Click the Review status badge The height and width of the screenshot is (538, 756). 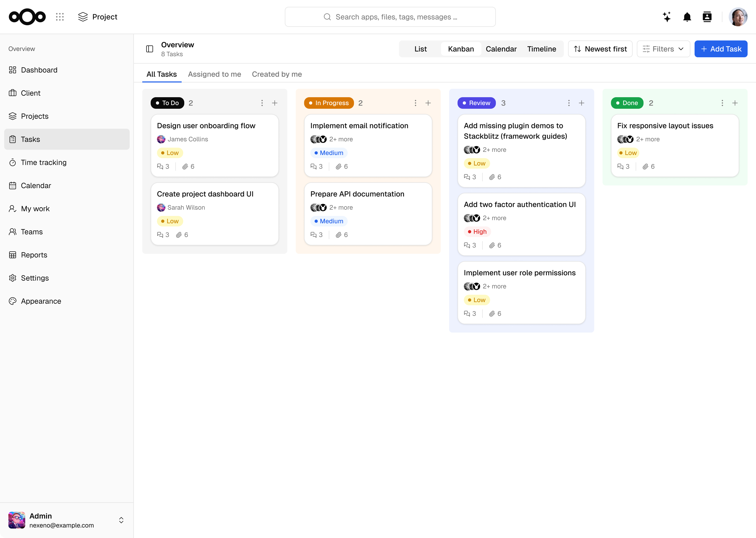point(476,103)
